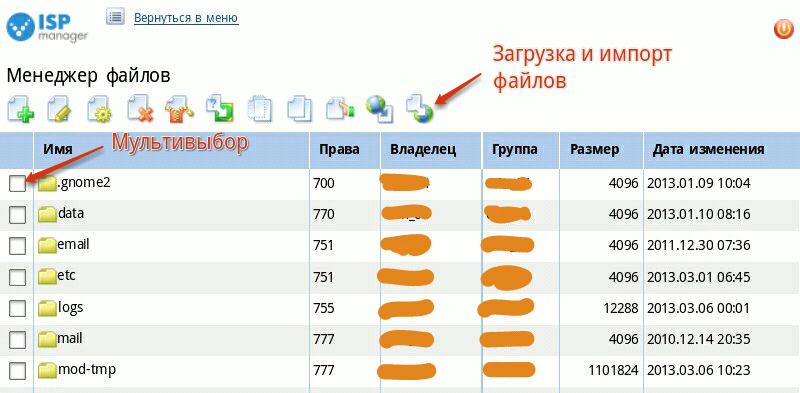The width and height of the screenshot is (800, 393).
Task: Click the edit file icon with pencil
Action: click(x=59, y=109)
